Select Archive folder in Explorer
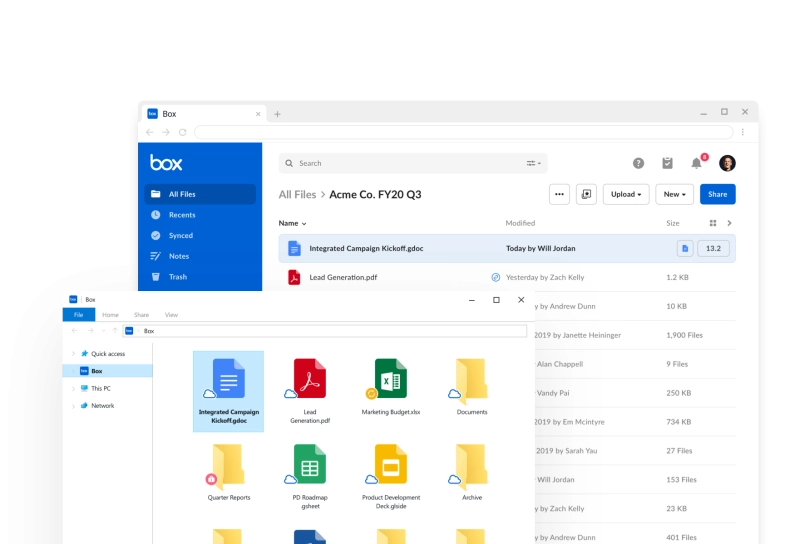 [x=472, y=473]
